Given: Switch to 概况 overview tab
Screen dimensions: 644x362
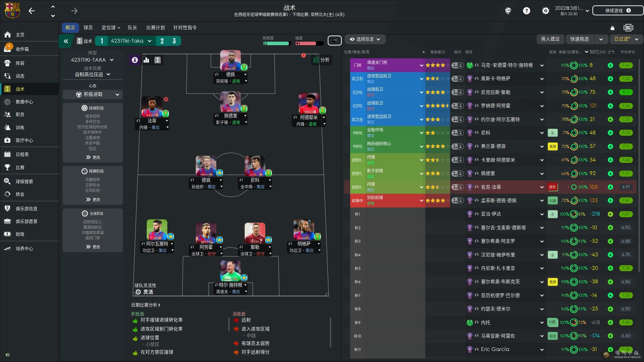Looking at the screenshot, I should 70,28.
